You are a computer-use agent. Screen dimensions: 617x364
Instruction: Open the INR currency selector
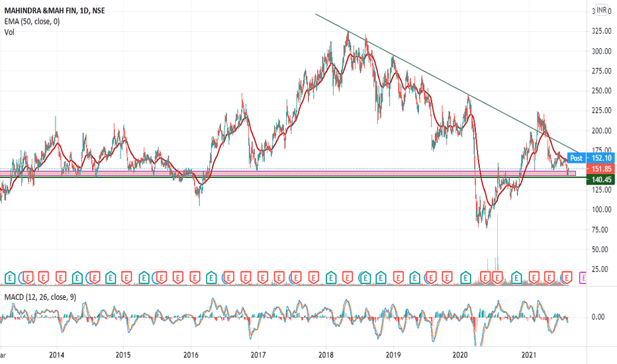[601, 10]
